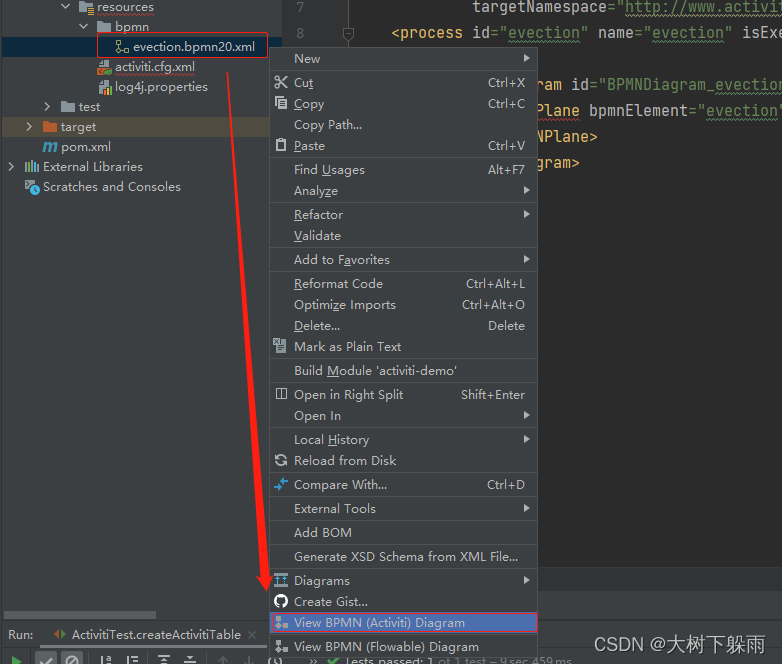
Task: Select the Maven pom.xml icon
Action: [49, 147]
